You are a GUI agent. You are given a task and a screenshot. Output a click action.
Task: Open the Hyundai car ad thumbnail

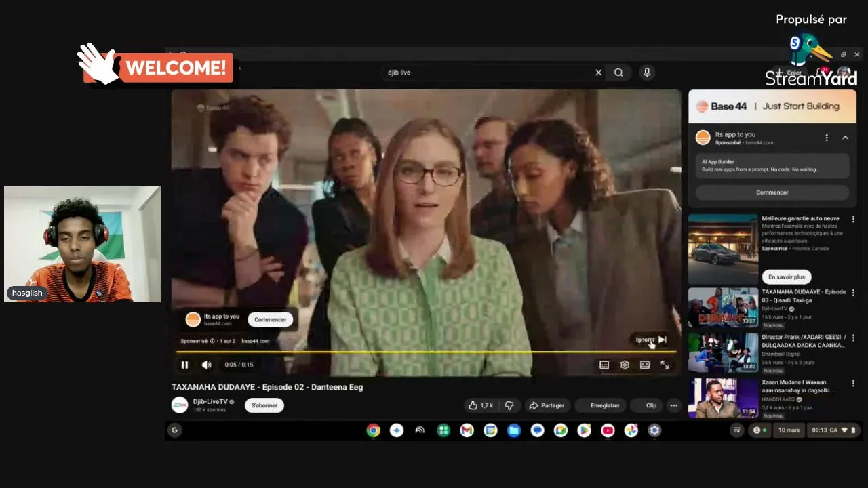point(723,249)
